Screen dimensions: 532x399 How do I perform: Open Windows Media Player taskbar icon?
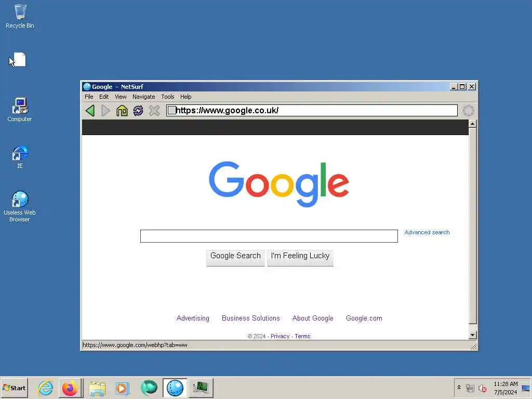123,388
